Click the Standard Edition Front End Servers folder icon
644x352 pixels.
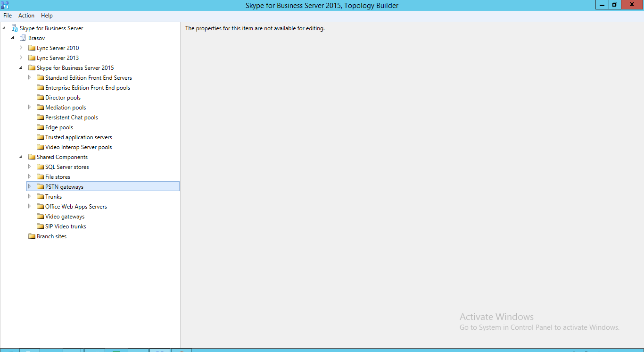point(40,78)
